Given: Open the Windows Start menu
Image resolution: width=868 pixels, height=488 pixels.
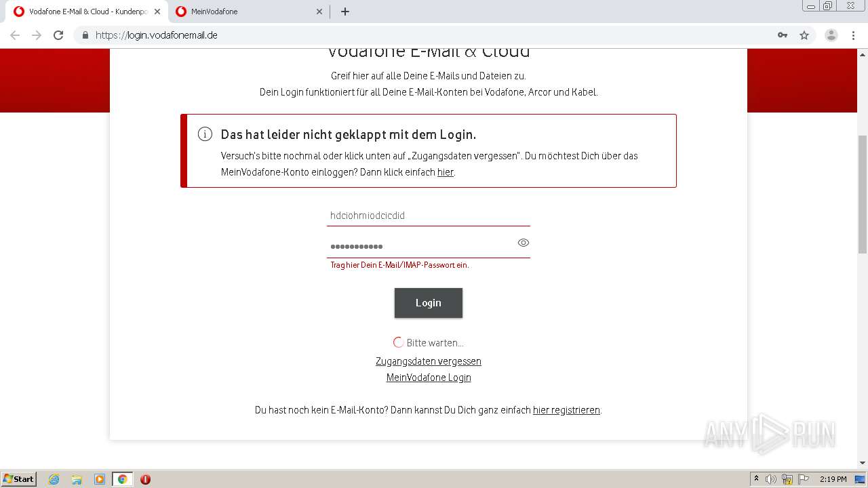Looking at the screenshot, I should pyautogui.click(x=19, y=479).
